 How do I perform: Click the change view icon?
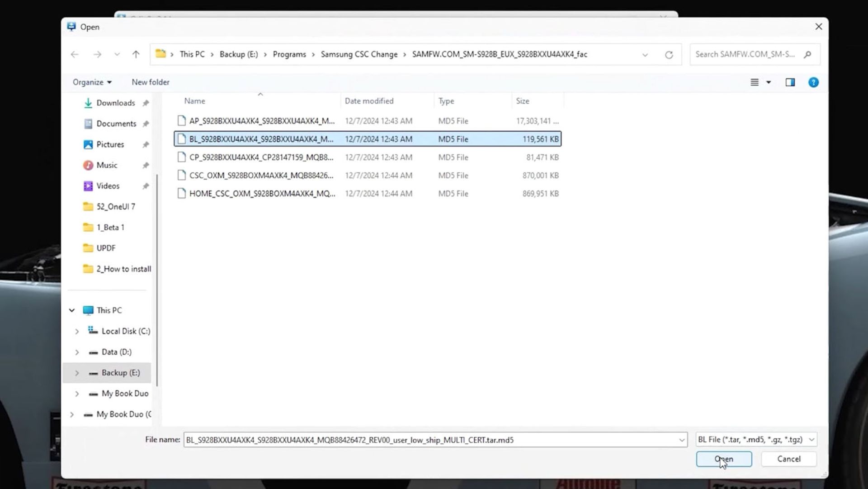pyautogui.click(x=755, y=82)
